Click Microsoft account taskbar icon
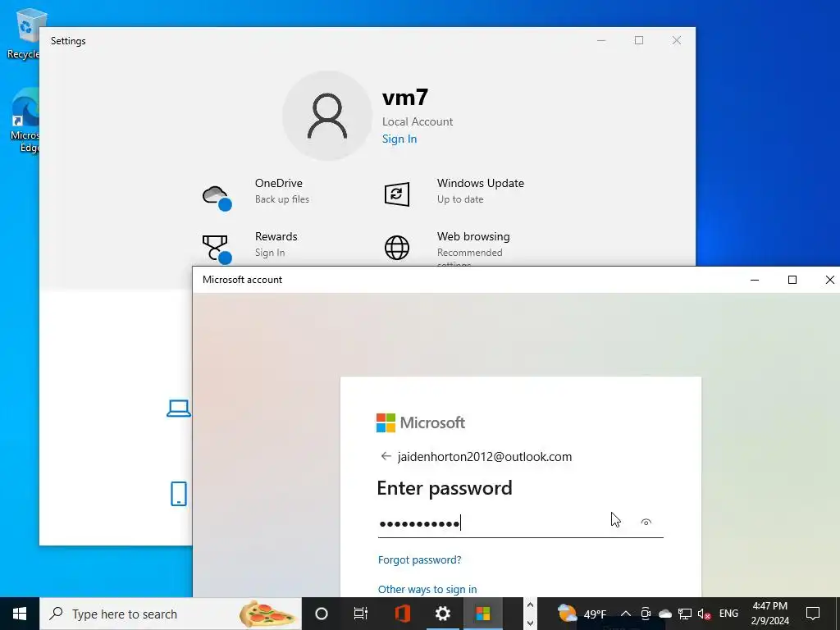840x630 pixels. pos(482,614)
